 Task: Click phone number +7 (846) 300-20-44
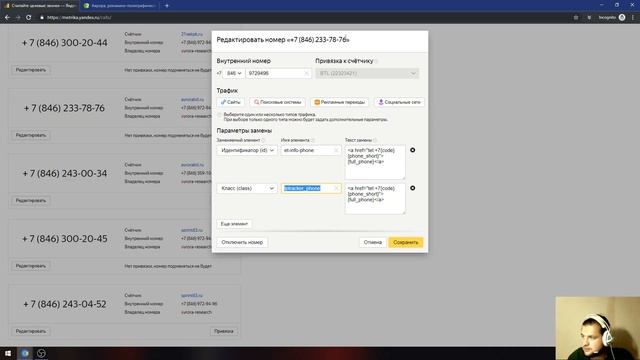pyautogui.click(x=65, y=43)
